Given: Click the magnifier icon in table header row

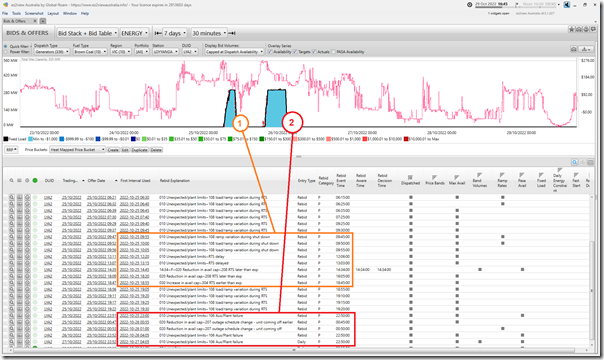Looking at the screenshot, I should [x=12, y=180].
